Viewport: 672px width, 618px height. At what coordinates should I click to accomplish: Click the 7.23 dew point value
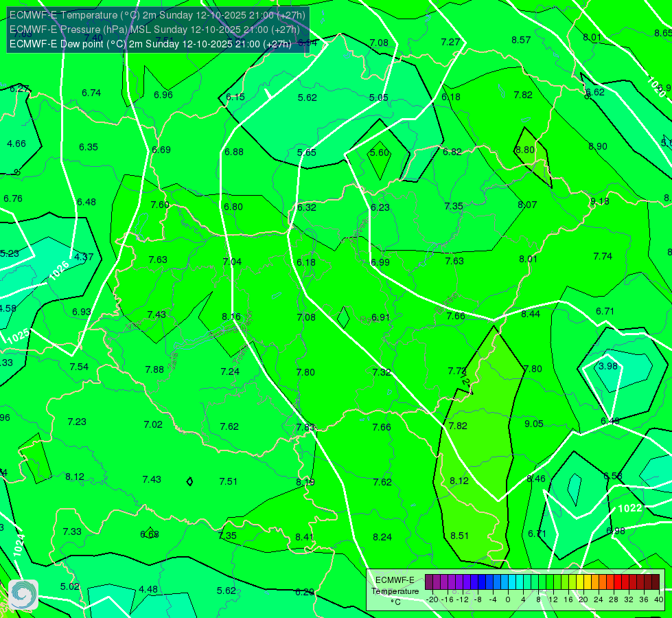tap(77, 422)
